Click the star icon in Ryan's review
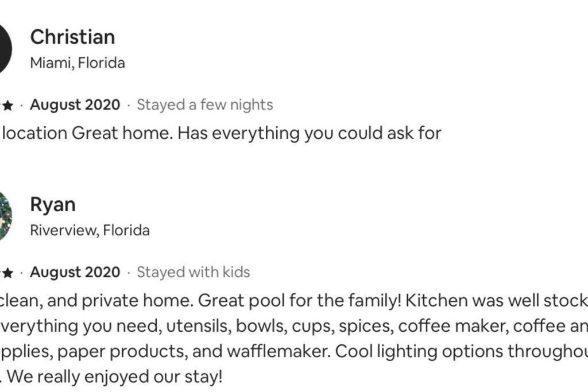 pyautogui.click(x=7, y=273)
